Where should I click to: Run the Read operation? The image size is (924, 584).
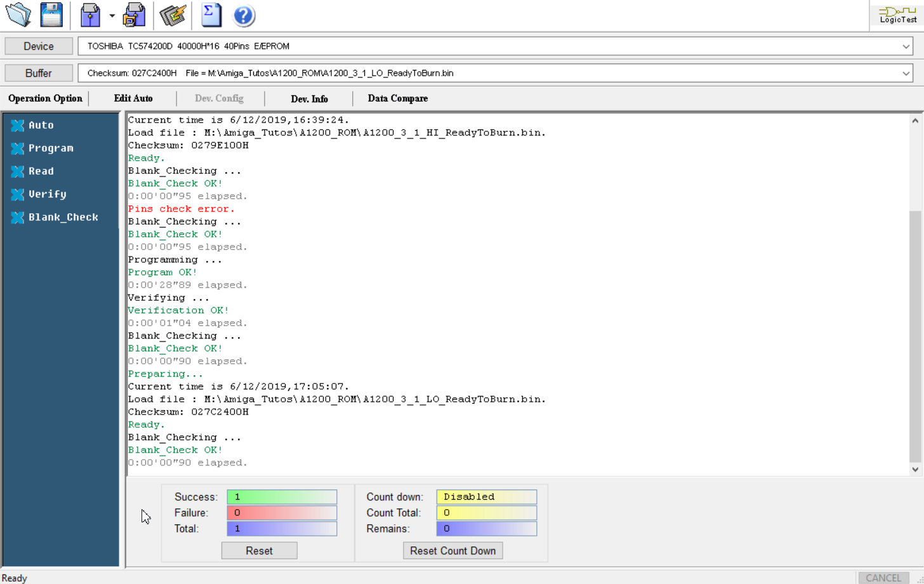[41, 171]
